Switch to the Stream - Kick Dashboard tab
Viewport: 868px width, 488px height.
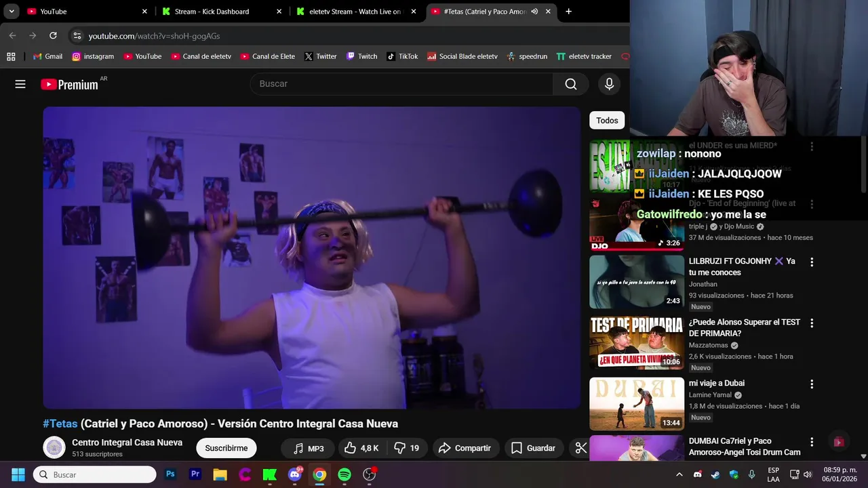click(x=220, y=12)
